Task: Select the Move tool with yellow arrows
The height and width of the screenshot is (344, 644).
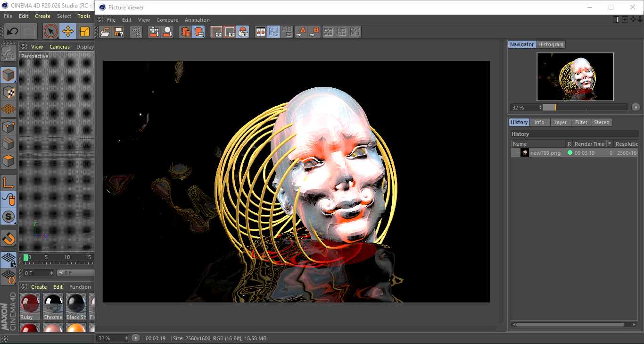Action: pos(68,32)
